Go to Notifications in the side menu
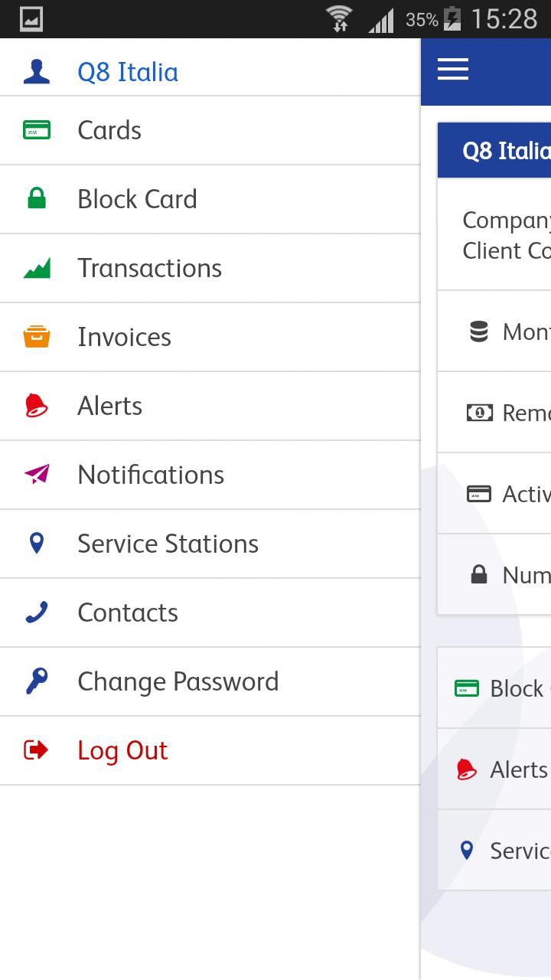Viewport: 551px width, 980px height. tap(151, 475)
